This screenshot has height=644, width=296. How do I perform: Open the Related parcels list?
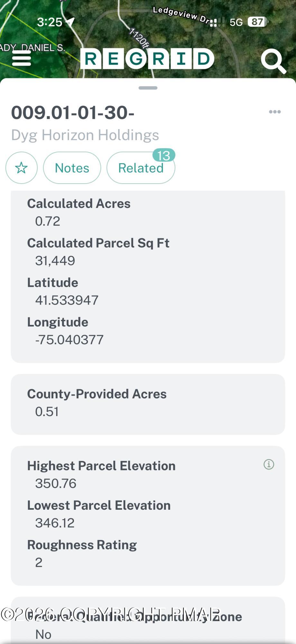pyautogui.click(x=141, y=168)
